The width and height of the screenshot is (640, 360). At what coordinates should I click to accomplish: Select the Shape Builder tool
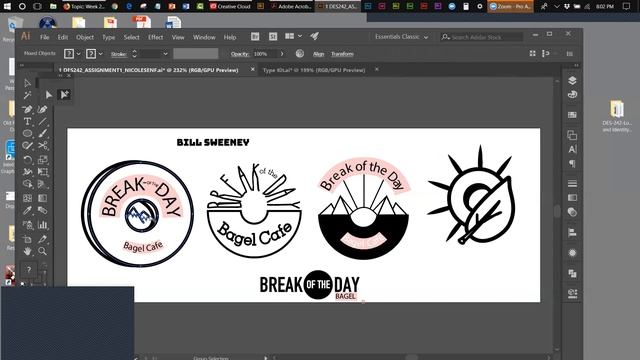pyautogui.click(x=27, y=184)
